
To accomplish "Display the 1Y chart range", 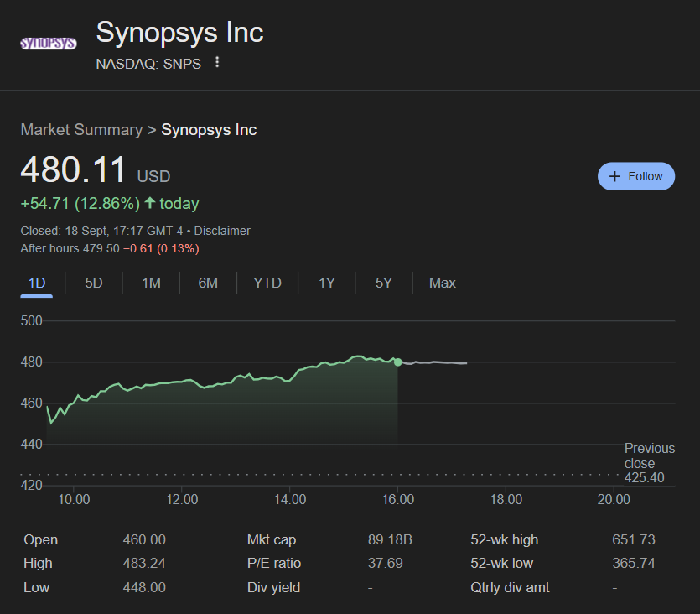I will (x=327, y=283).
